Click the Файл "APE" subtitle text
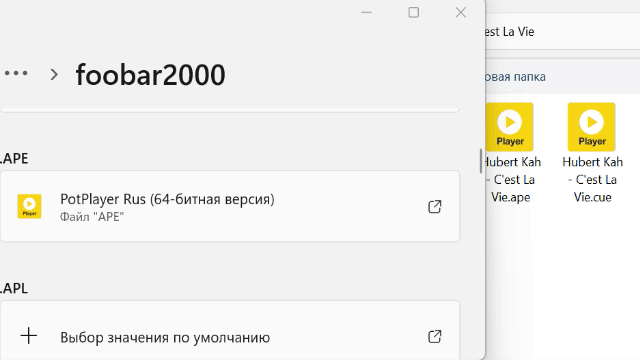 click(x=92, y=217)
